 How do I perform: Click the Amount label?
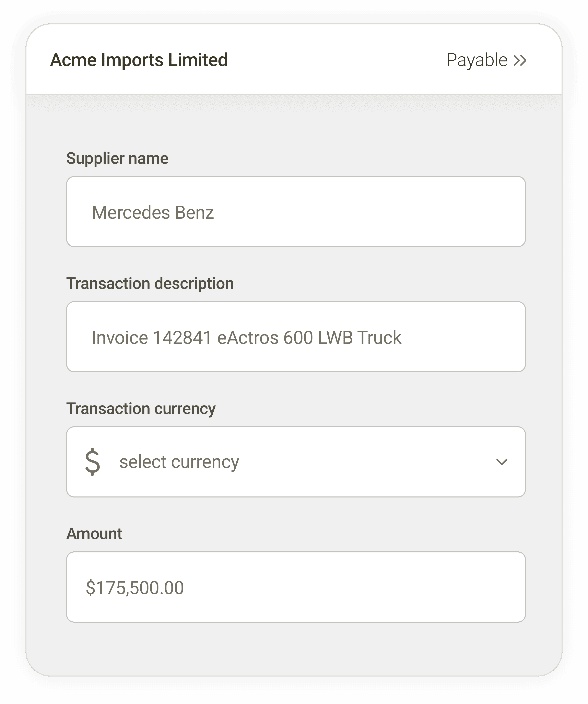(94, 534)
